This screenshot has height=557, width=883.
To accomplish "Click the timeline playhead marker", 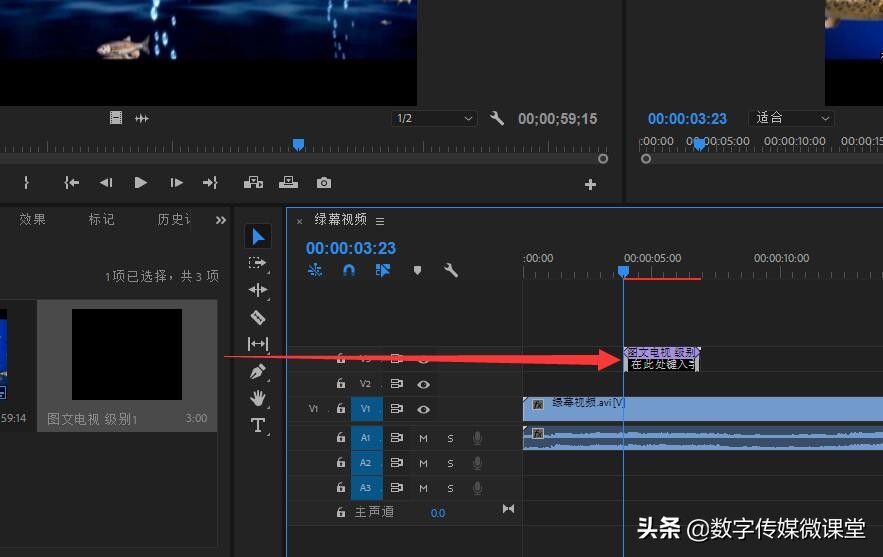I will [x=623, y=271].
